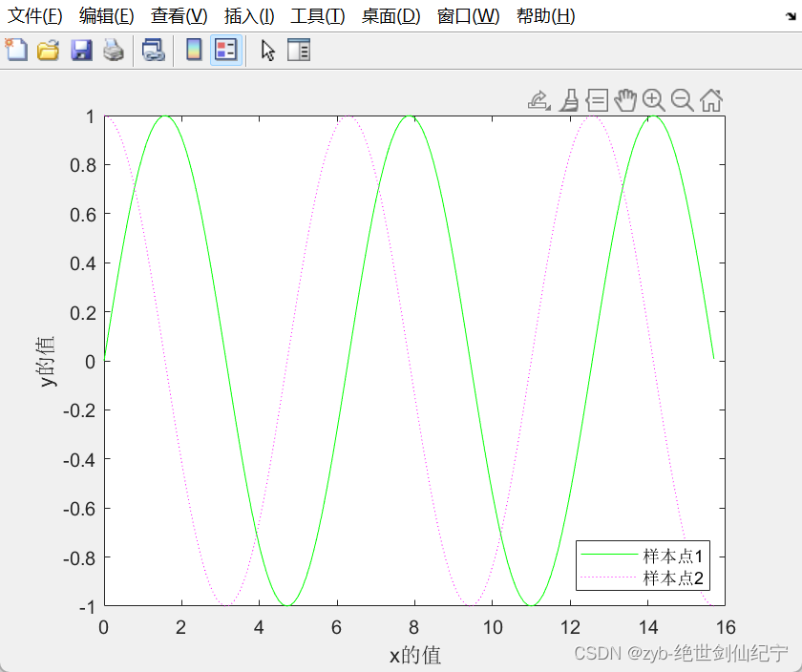Click the Link Plot icon
The image size is (802, 672).
tap(153, 51)
